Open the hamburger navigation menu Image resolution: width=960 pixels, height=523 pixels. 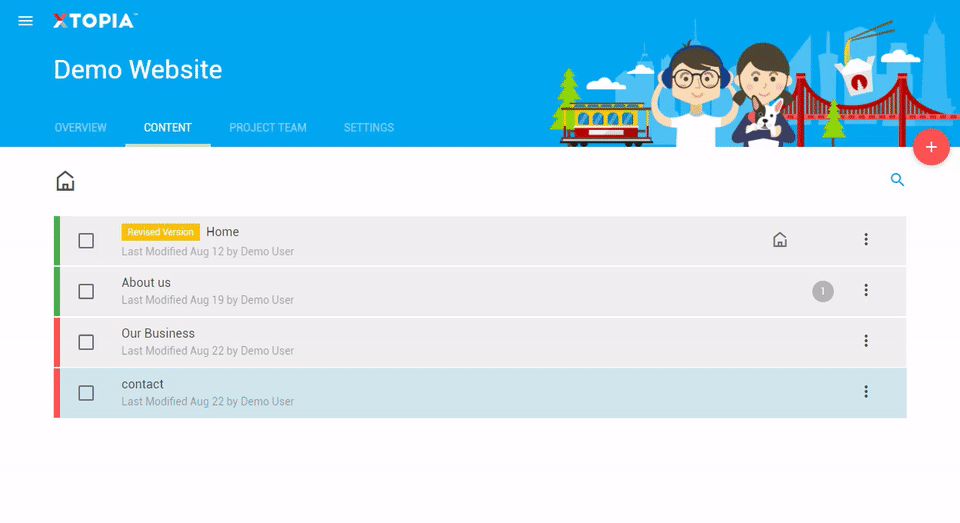[26, 21]
